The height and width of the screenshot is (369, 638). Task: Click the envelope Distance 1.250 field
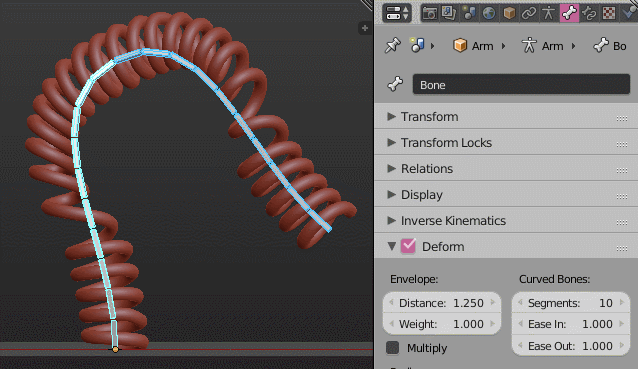click(442, 303)
